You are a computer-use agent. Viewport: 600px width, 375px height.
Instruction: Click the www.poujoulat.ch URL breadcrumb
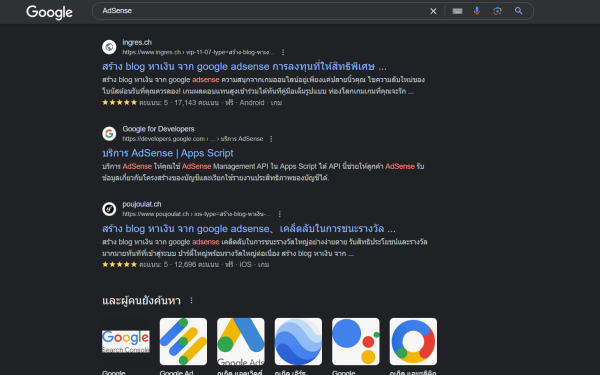[197, 214]
